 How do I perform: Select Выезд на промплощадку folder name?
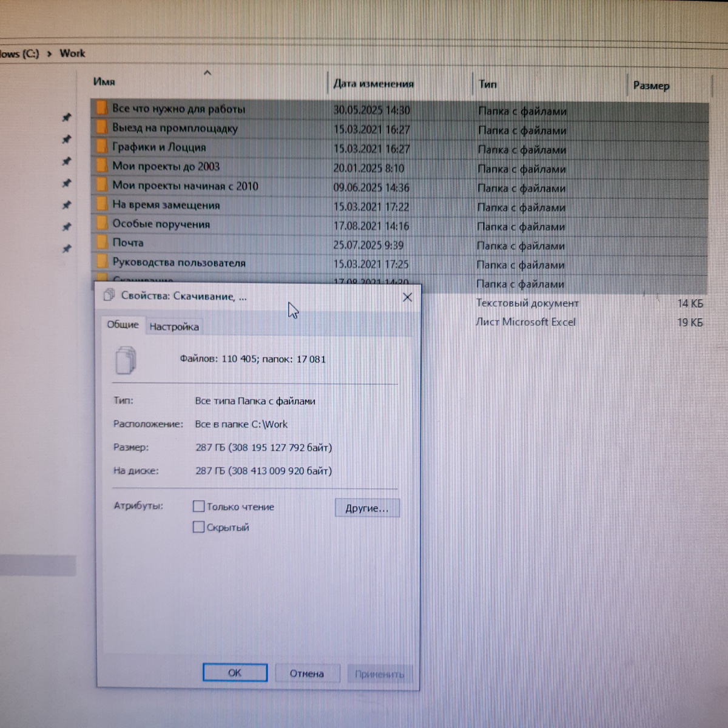(175, 128)
